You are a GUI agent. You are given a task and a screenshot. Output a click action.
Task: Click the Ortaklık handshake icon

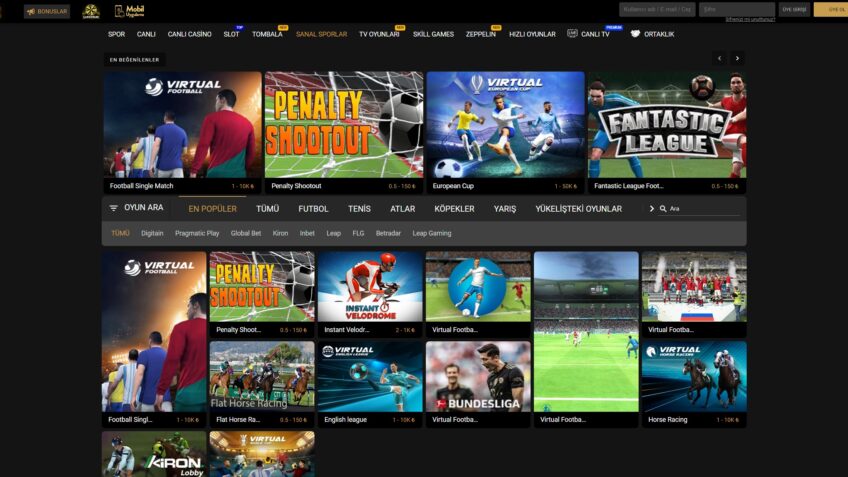(635, 34)
